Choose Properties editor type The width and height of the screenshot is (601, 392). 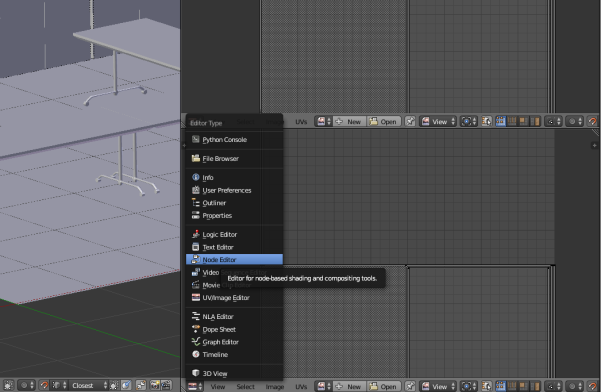click(234, 215)
